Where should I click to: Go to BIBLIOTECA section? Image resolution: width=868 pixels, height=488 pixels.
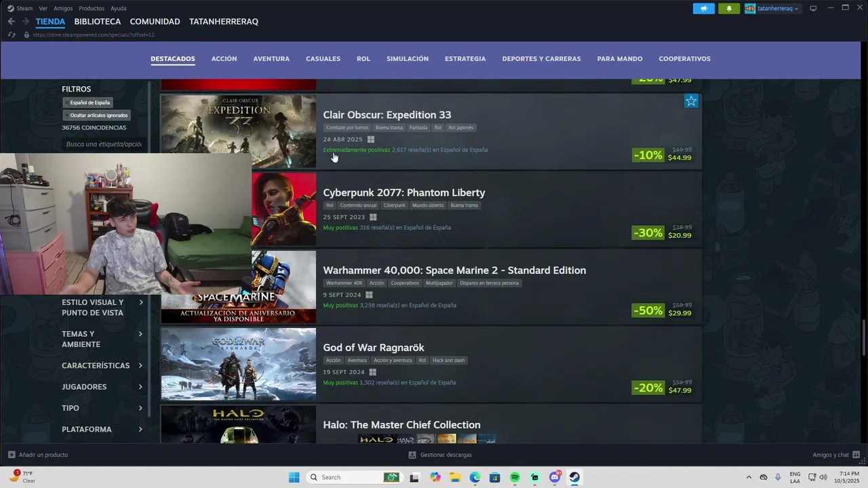pyautogui.click(x=98, y=22)
